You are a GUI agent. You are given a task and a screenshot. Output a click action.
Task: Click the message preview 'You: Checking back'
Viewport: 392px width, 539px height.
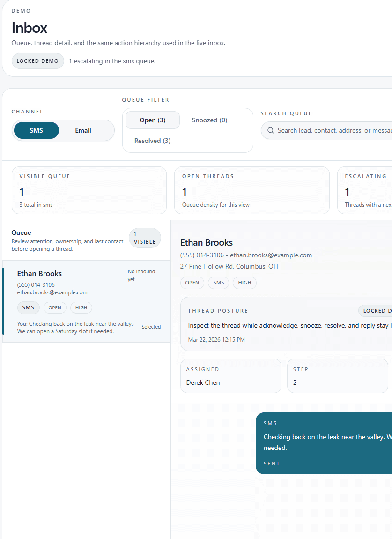[x=75, y=328]
